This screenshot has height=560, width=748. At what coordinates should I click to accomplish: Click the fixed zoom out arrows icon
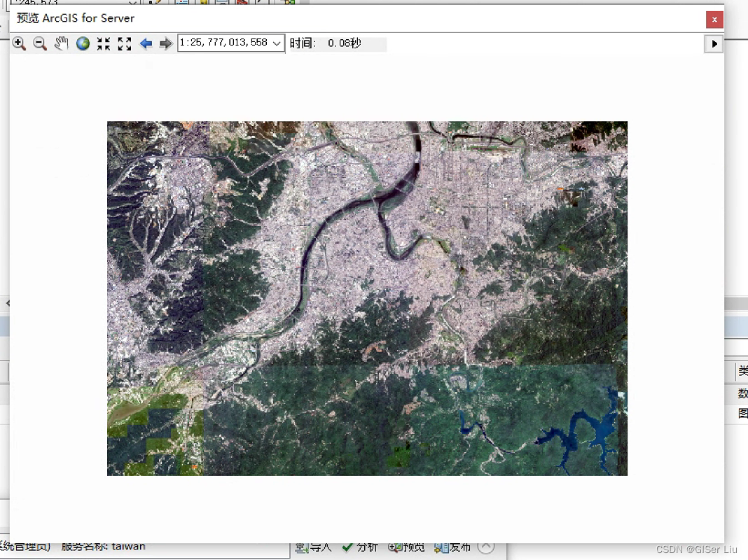125,43
